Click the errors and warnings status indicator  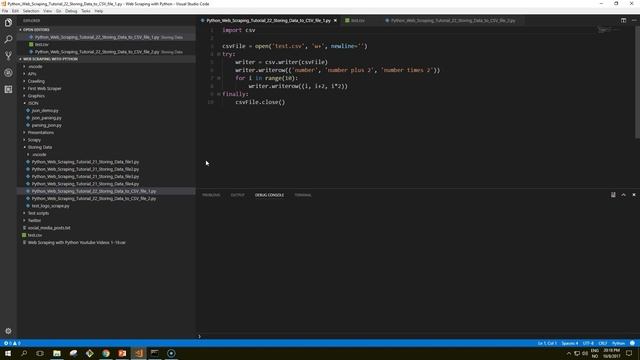click(12, 343)
